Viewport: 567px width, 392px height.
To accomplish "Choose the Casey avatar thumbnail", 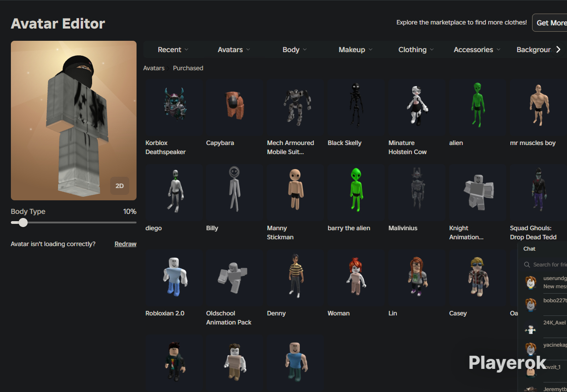I will click(x=478, y=278).
